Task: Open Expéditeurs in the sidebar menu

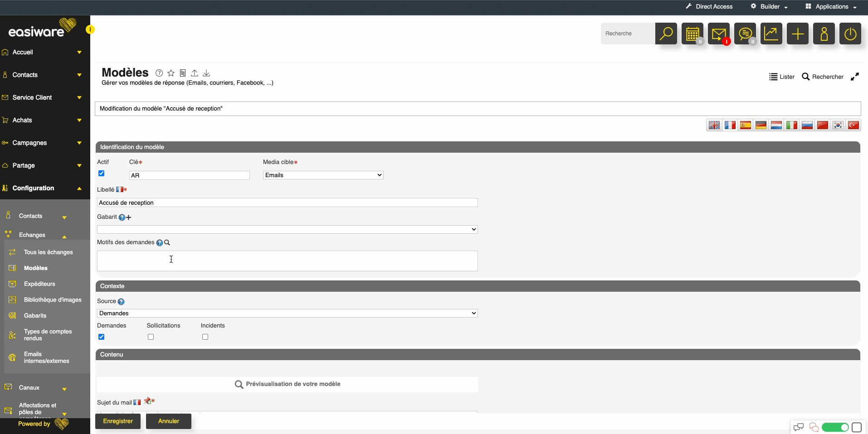Action: pos(39,284)
